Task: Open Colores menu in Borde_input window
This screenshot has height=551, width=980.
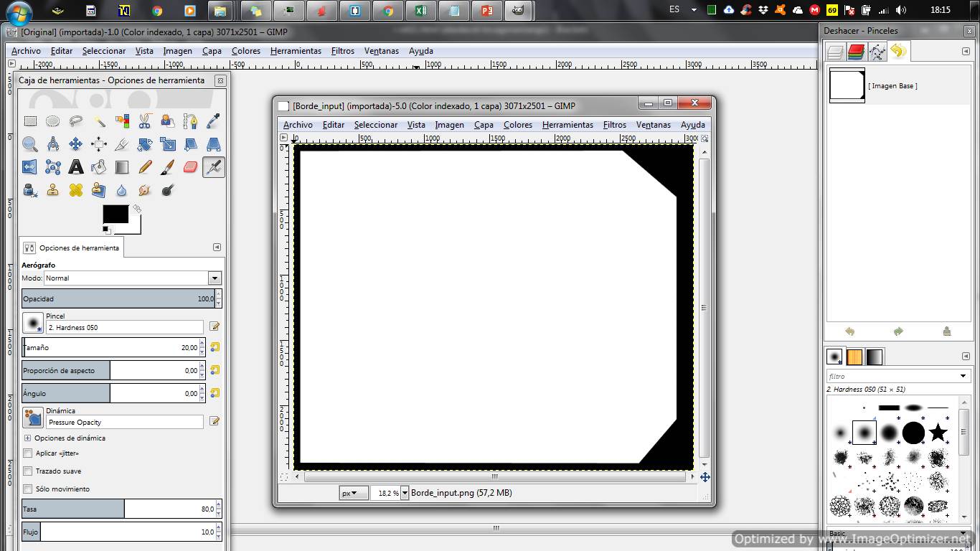Action: [x=518, y=125]
